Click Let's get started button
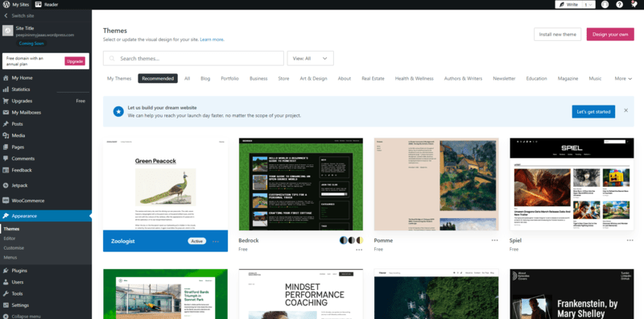The image size is (644, 319). (593, 111)
